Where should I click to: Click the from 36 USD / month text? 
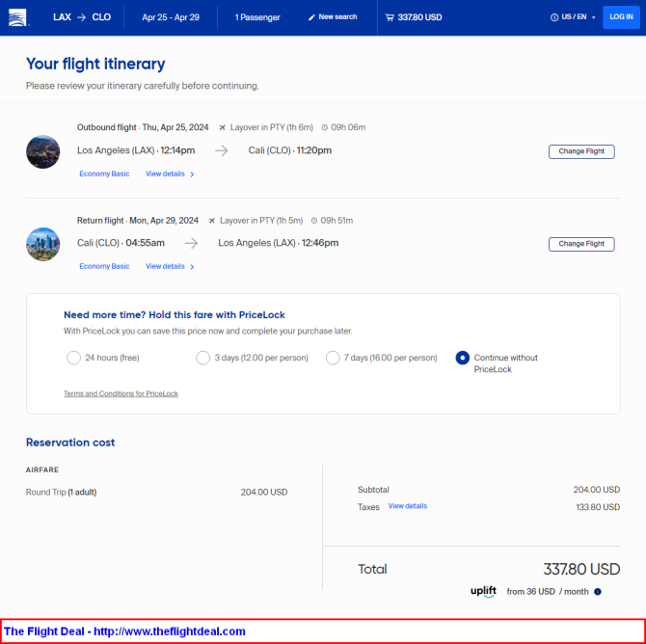coord(548,592)
